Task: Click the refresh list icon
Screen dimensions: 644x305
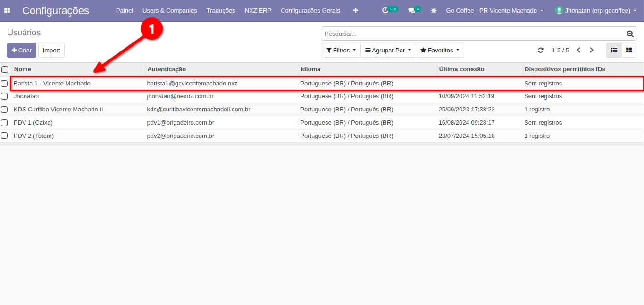Action: pyautogui.click(x=541, y=51)
